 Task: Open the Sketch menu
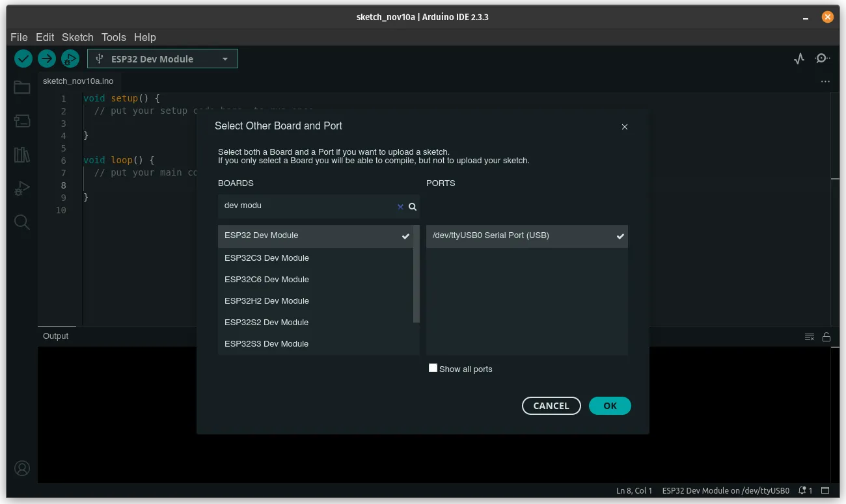click(77, 37)
